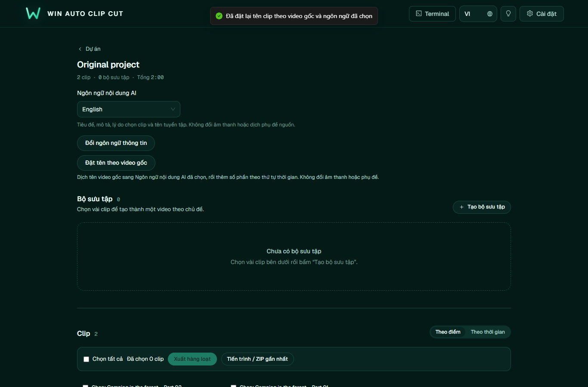
Task: Switch to Theo thời gian sorting tab
Action: 488,332
